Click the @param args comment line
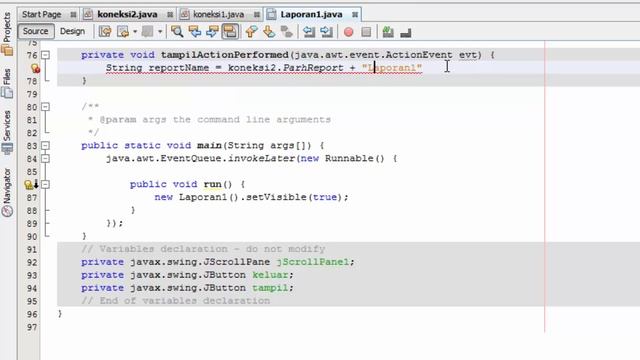 (x=209, y=120)
